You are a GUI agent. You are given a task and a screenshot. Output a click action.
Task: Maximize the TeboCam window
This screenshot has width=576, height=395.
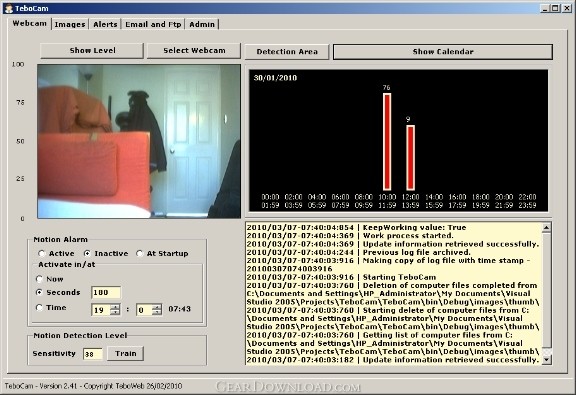point(555,8)
